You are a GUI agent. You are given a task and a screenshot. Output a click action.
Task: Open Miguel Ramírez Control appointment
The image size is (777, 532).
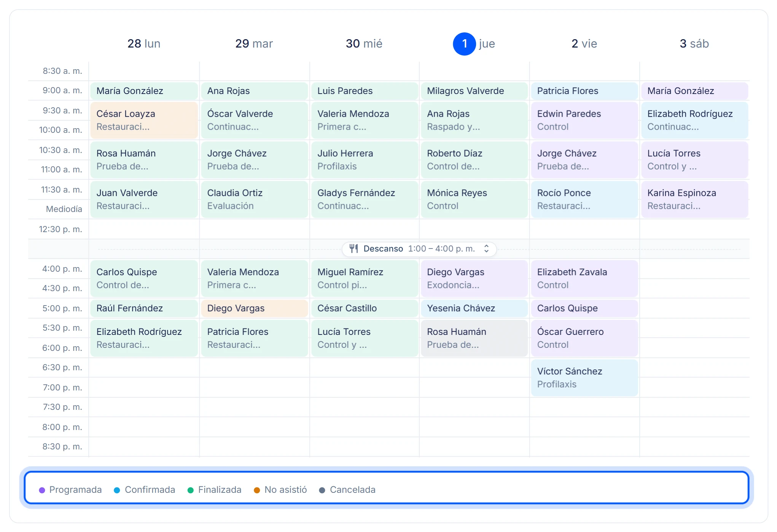point(364,279)
